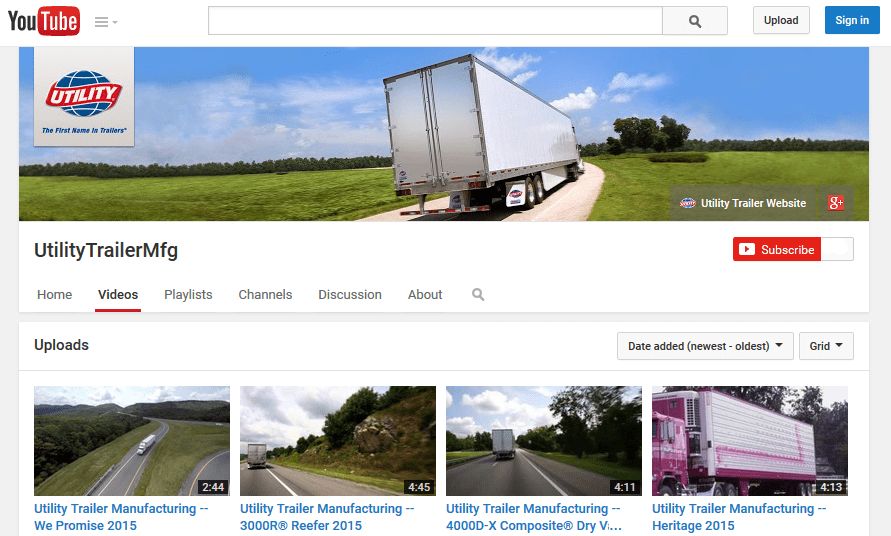This screenshot has width=891, height=536.
Task: View the About tab
Action: (x=425, y=294)
